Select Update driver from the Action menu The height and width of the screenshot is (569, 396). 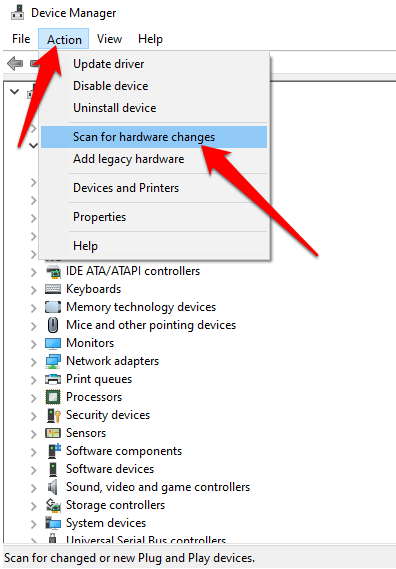tap(109, 64)
